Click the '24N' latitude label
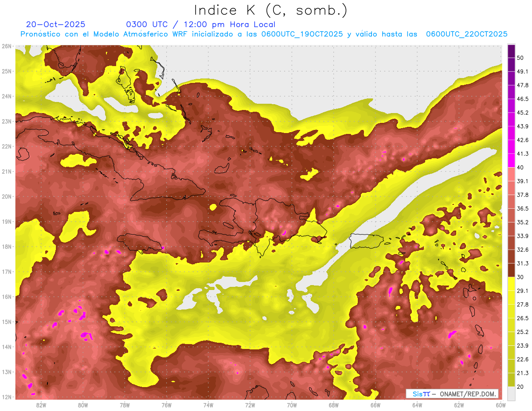 point(7,96)
